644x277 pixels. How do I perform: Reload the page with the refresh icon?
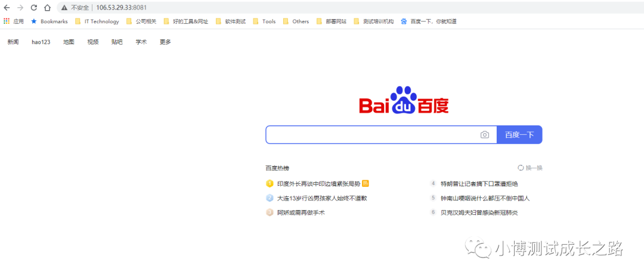(34, 7)
